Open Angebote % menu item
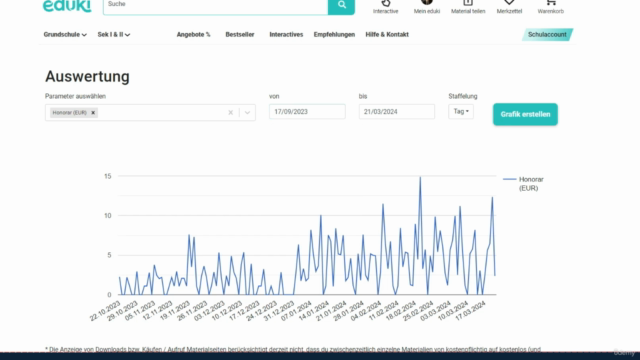 193,35
